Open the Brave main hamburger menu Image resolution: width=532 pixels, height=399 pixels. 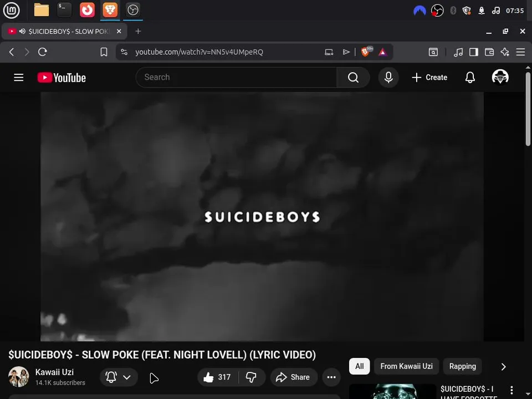pos(520,52)
